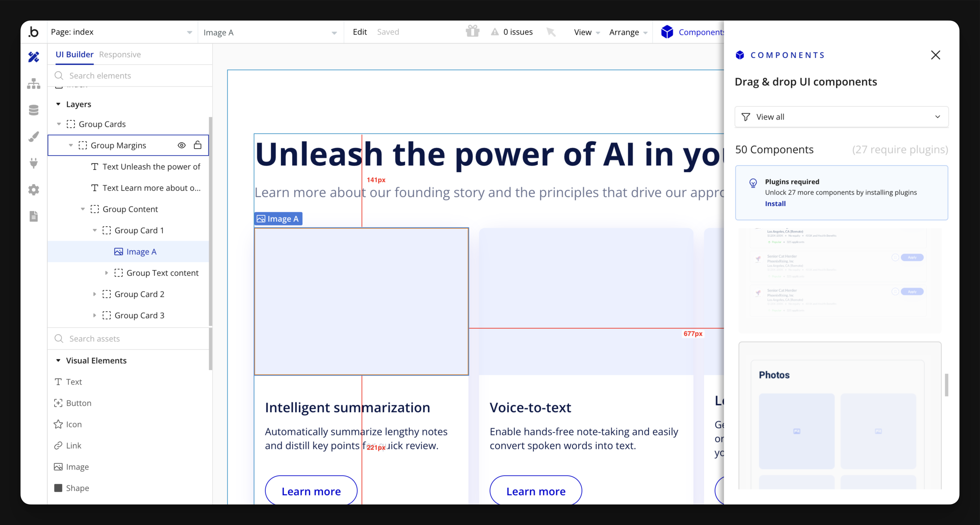Expand the Group Card 2 node
Screen dimensions: 980x525
[x=95, y=294]
